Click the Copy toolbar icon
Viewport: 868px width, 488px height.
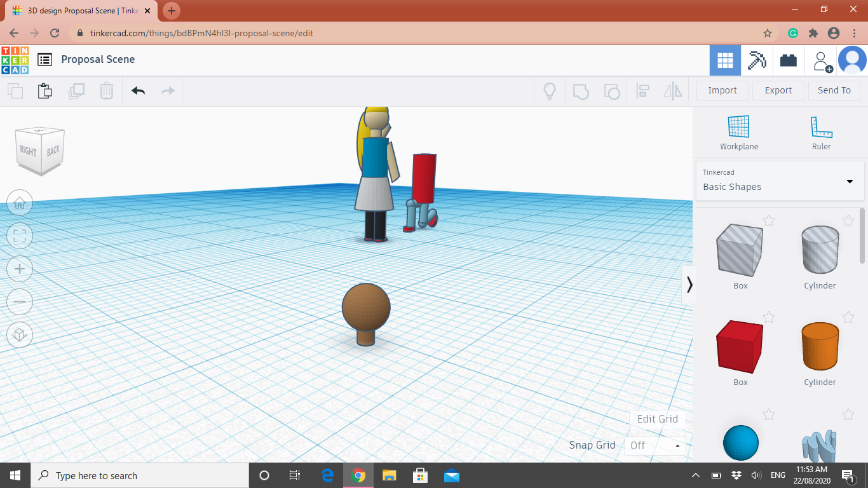tap(15, 91)
